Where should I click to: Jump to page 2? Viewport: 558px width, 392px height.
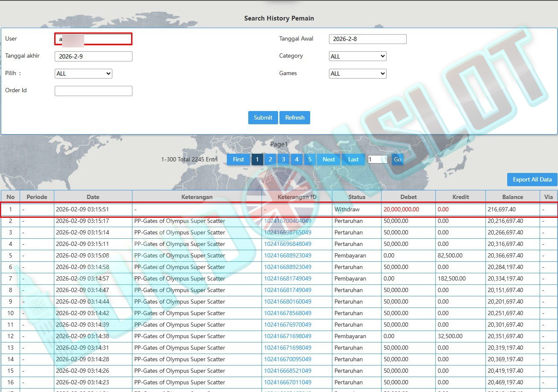point(270,159)
